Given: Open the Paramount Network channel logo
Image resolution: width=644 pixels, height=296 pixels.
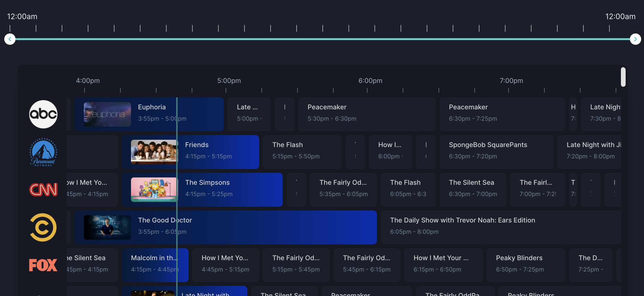Looking at the screenshot, I should click(43, 152).
